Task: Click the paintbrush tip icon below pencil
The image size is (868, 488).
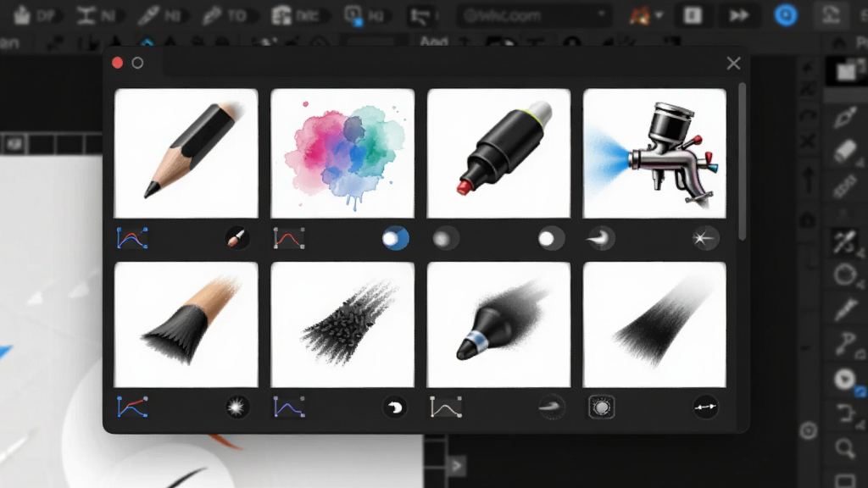Action: 237,238
